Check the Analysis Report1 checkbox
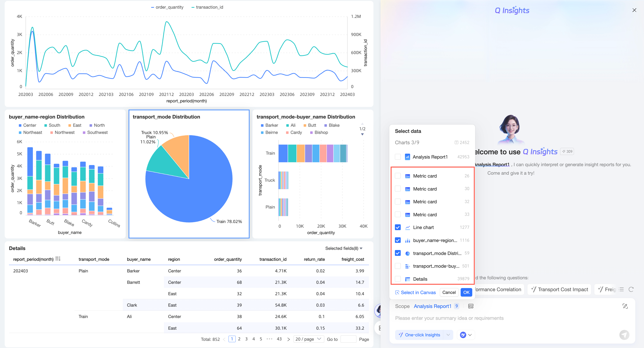Screen dimensions: 644x348 point(398,157)
